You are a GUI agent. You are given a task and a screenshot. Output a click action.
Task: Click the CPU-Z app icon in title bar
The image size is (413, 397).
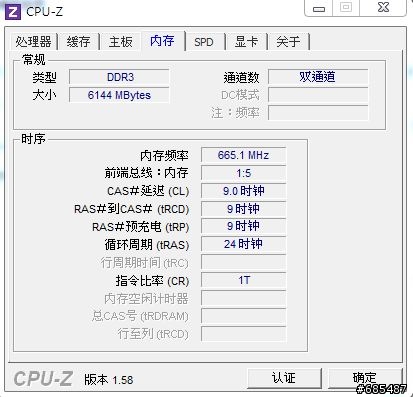pos(13,12)
